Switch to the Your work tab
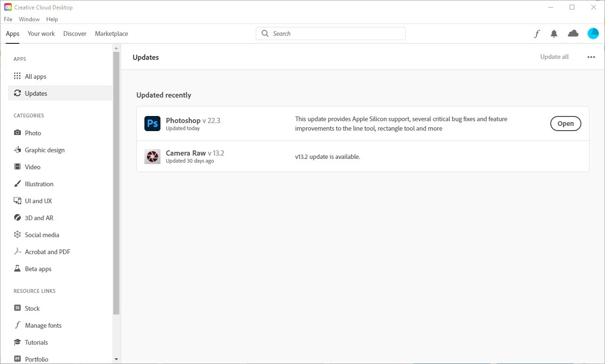 coord(41,33)
